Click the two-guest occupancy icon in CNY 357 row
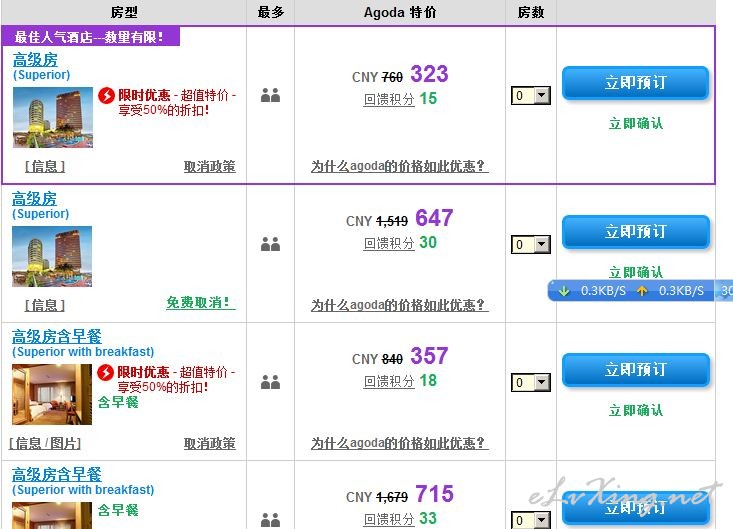 [270, 382]
